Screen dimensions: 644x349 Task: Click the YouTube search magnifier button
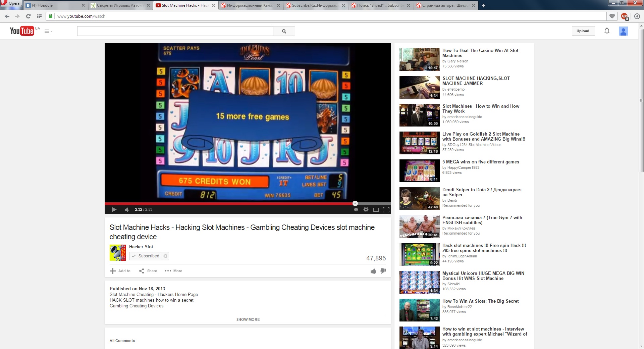pyautogui.click(x=284, y=31)
